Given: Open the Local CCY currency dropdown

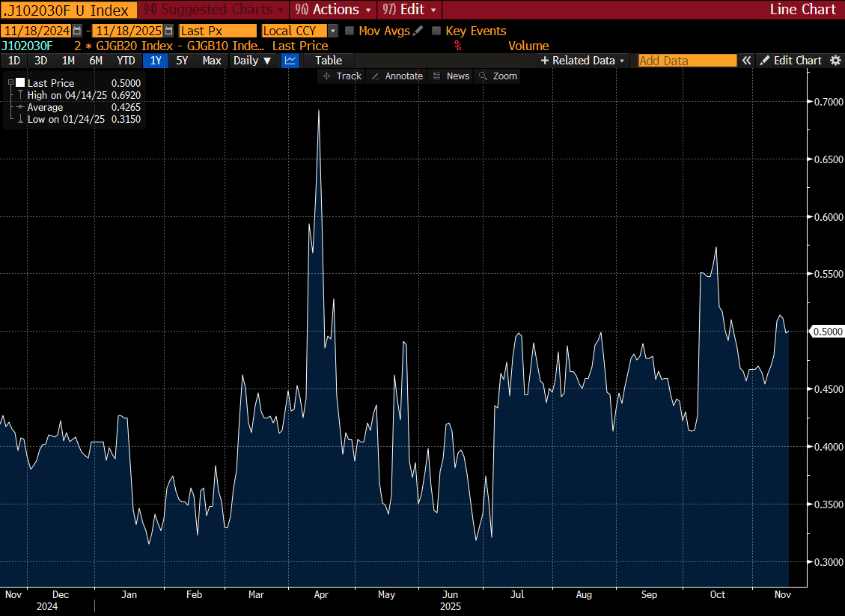Looking at the screenshot, I should (x=333, y=31).
